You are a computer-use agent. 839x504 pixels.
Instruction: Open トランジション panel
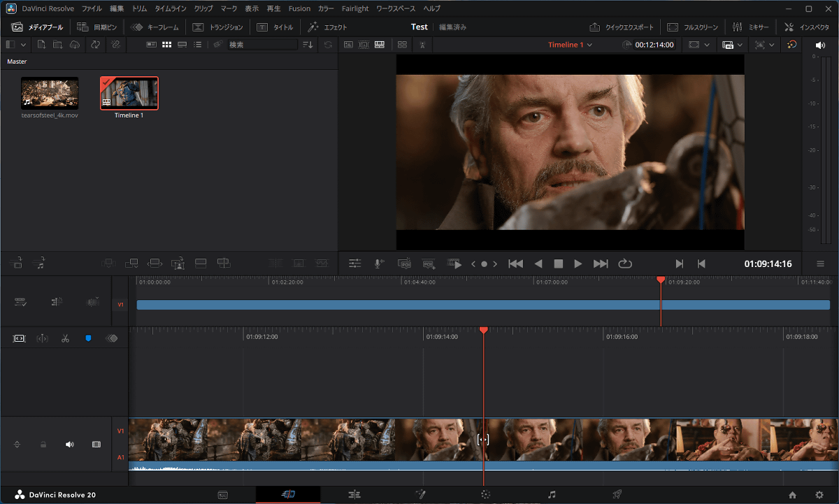coord(217,27)
